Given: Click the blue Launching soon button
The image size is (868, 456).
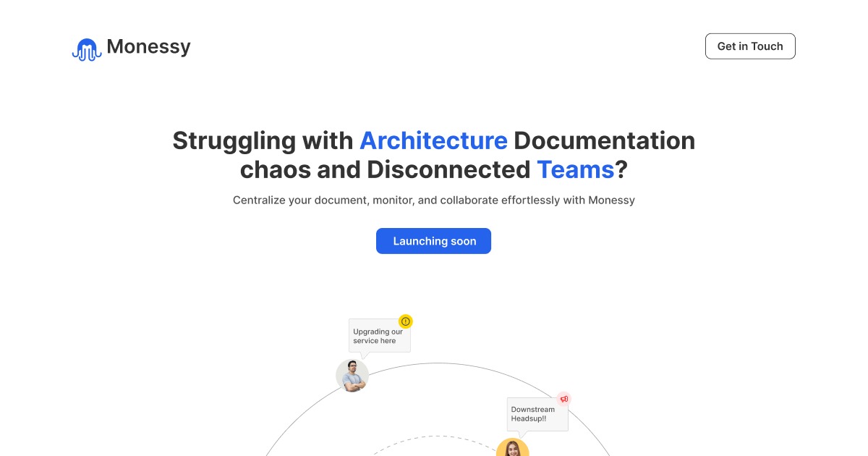Looking at the screenshot, I should point(433,241).
